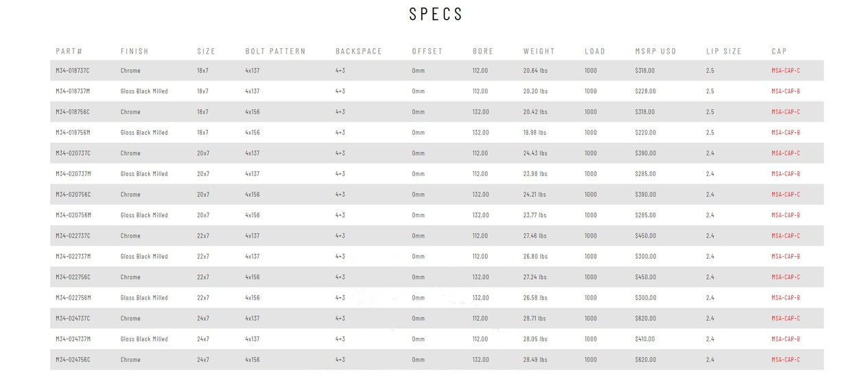Select part number M34-020756M cell
Screen dimensions: 868x375
[73, 215]
